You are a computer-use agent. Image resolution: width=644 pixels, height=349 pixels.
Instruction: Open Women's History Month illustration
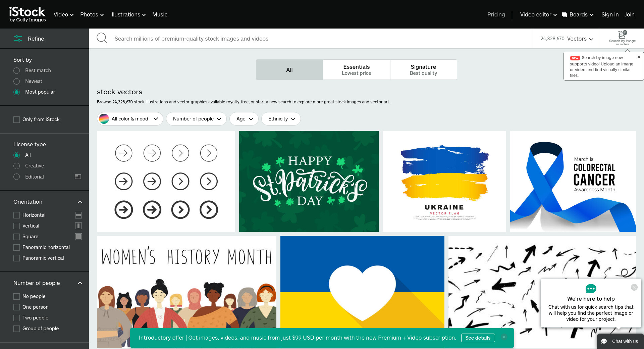click(x=186, y=292)
